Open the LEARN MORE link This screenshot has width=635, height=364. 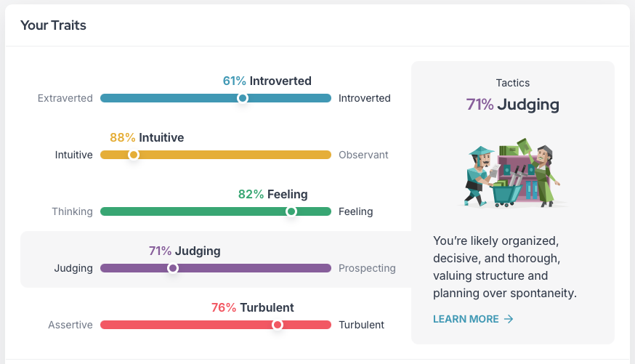(466, 319)
